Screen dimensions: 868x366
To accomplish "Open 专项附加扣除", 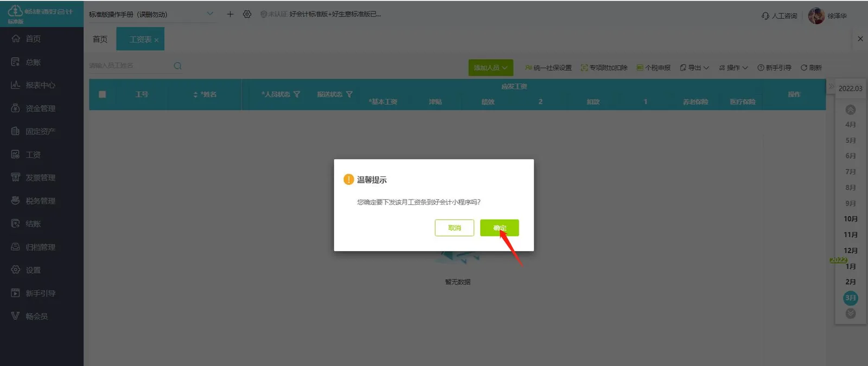I will 604,68.
